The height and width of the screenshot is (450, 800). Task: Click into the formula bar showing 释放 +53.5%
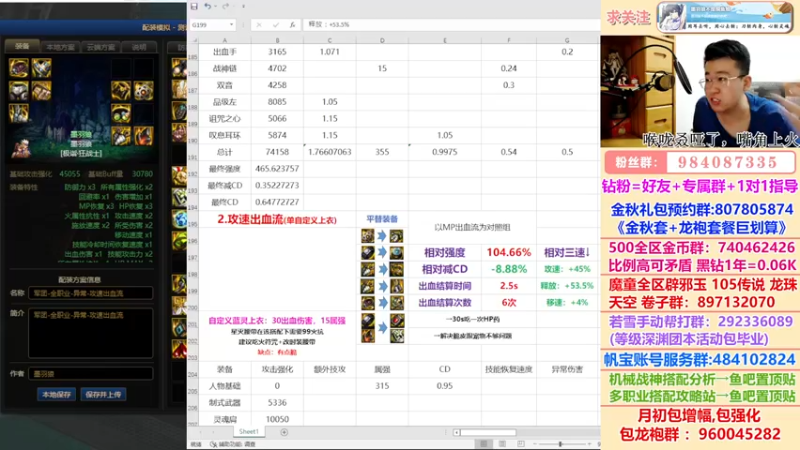(452, 24)
